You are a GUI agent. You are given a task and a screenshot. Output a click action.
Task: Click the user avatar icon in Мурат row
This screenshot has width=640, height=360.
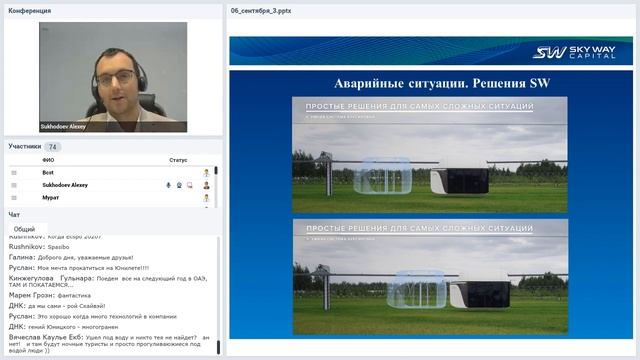tap(207, 198)
